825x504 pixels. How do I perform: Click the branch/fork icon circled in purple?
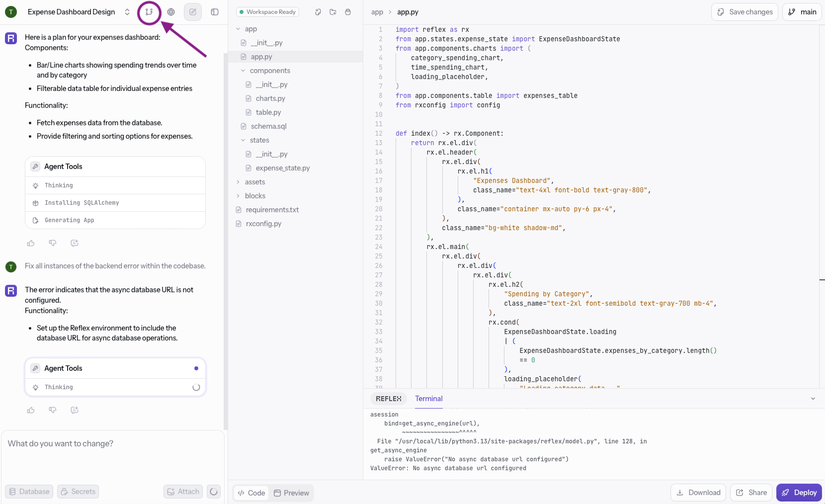(x=149, y=12)
